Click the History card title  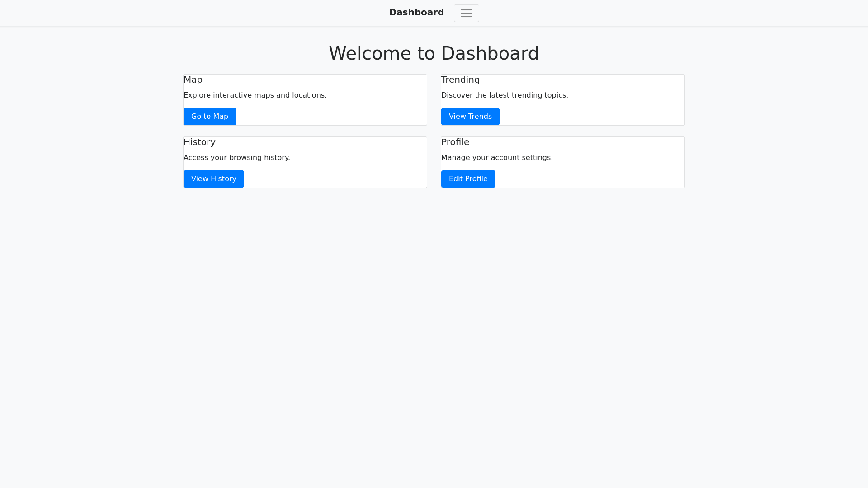point(199,142)
